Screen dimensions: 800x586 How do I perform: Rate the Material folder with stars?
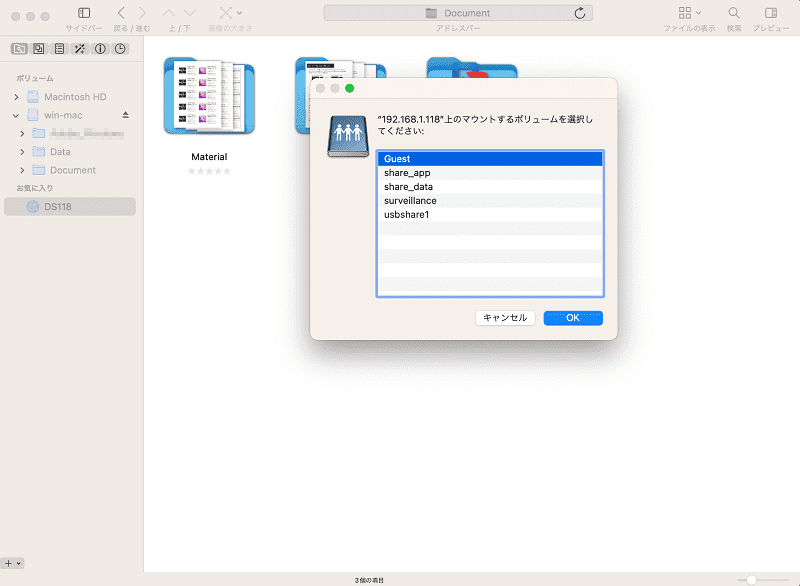tap(209, 171)
